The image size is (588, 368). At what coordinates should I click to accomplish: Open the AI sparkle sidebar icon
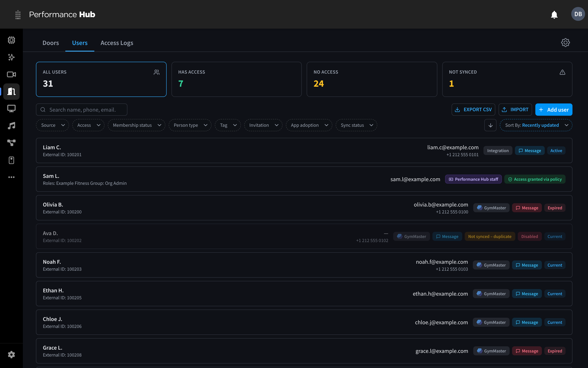[11, 57]
